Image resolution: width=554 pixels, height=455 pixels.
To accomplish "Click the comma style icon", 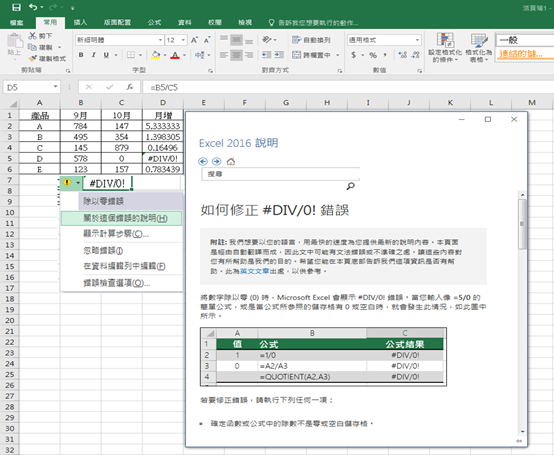I will point(385,55).
